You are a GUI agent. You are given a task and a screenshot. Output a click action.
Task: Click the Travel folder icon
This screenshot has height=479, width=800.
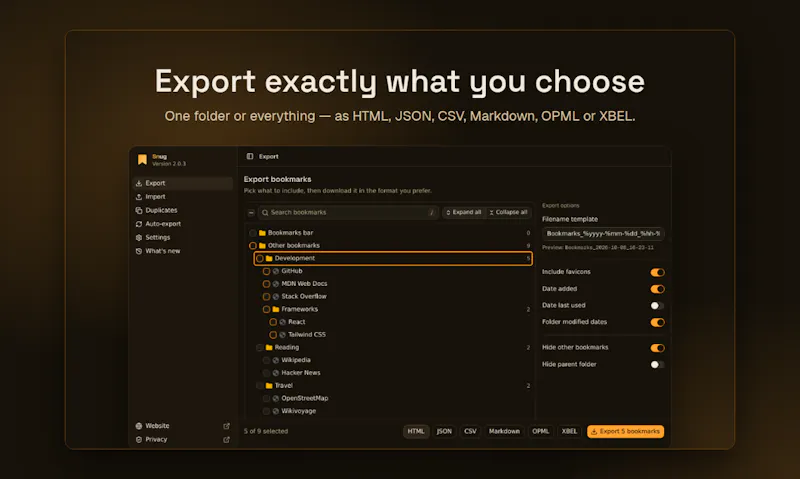(x=269, y=386)
